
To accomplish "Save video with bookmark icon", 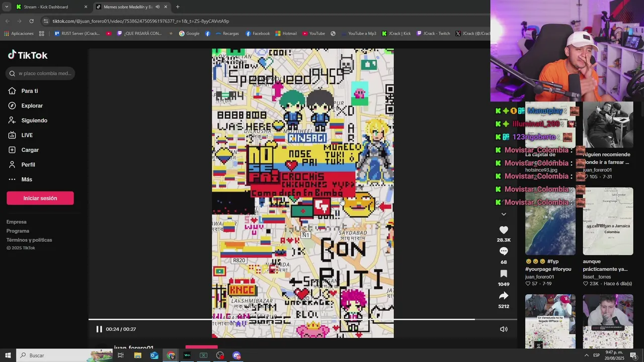I will click(x=504, y=274).
